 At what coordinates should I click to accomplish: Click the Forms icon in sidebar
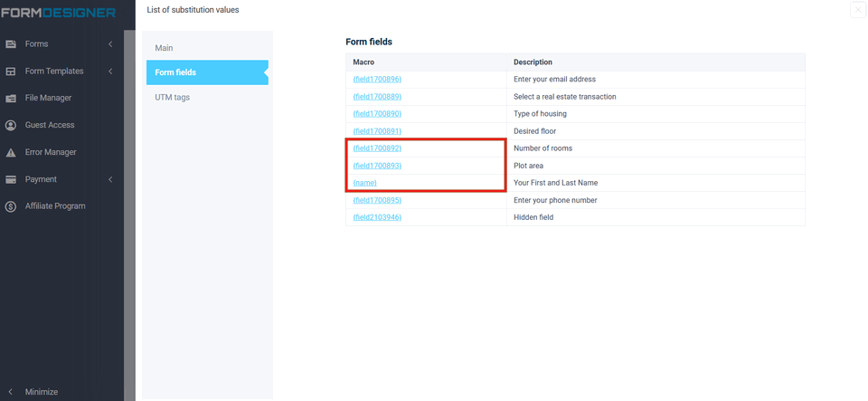click(x=11, y=44)
